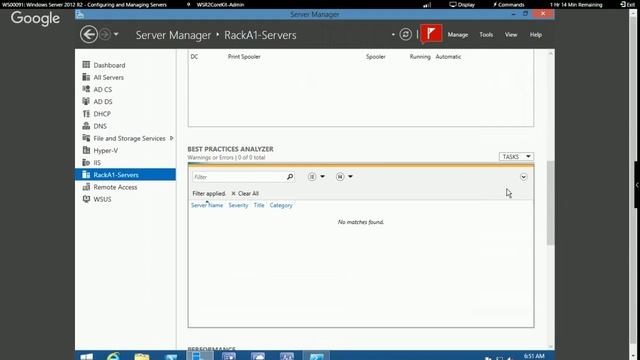The image size is (640, 360).
Task: Refresh Server Manager with the refresh icon
Action: pyautogui.click(x=405, y=34)
